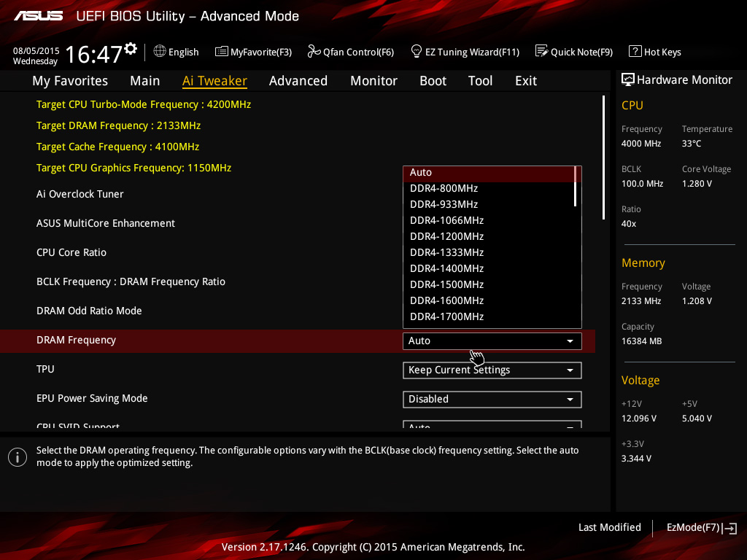Viewport: 747px width, 560px height.
Task: Click the main settings page scrollbar
Action: coord(604,157)
